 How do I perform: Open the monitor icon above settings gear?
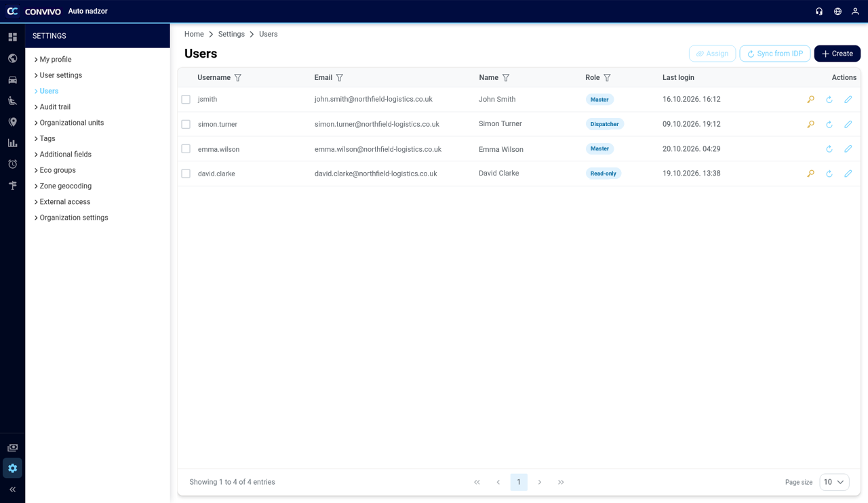pos(12,447)
